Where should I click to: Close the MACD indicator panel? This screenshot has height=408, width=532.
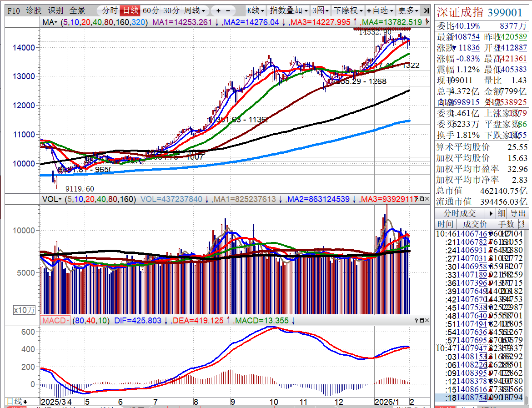[x=427, y=320]
